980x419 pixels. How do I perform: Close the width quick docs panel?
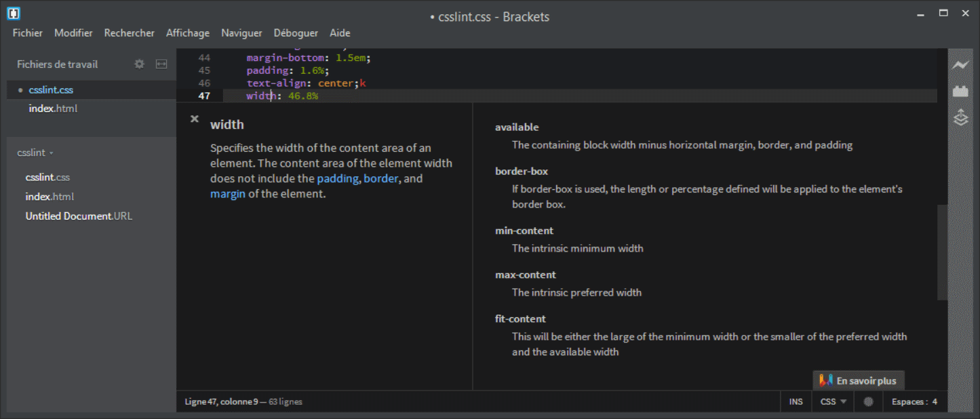195,119
